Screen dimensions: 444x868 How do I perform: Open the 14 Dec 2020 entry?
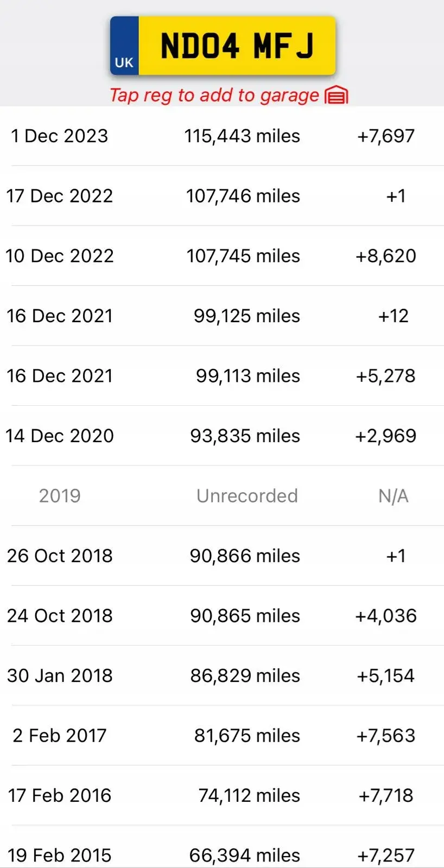coord(222,436)
